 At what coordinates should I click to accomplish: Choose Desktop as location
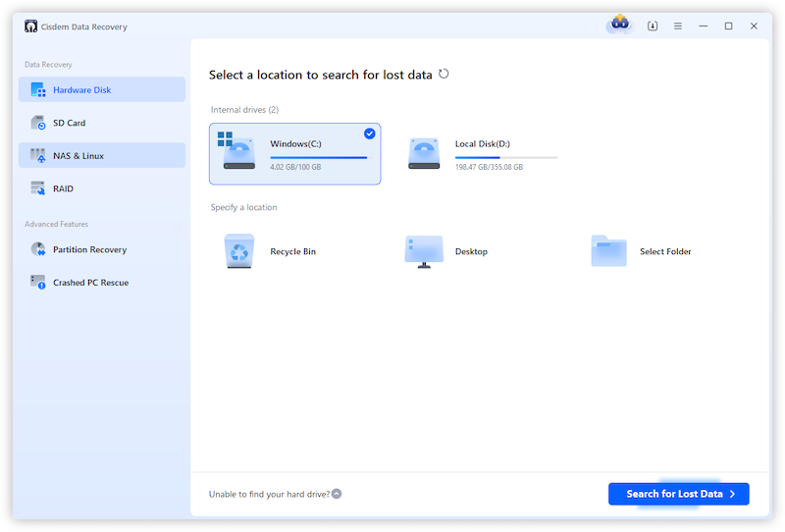click(471, 251)
